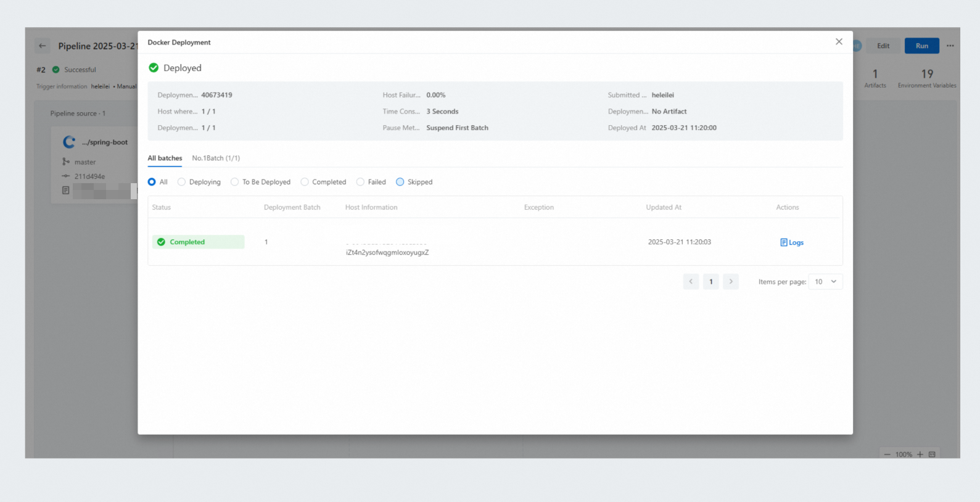
Task: Click the spring-boot repository icon
Action: [x=69, y=142]
